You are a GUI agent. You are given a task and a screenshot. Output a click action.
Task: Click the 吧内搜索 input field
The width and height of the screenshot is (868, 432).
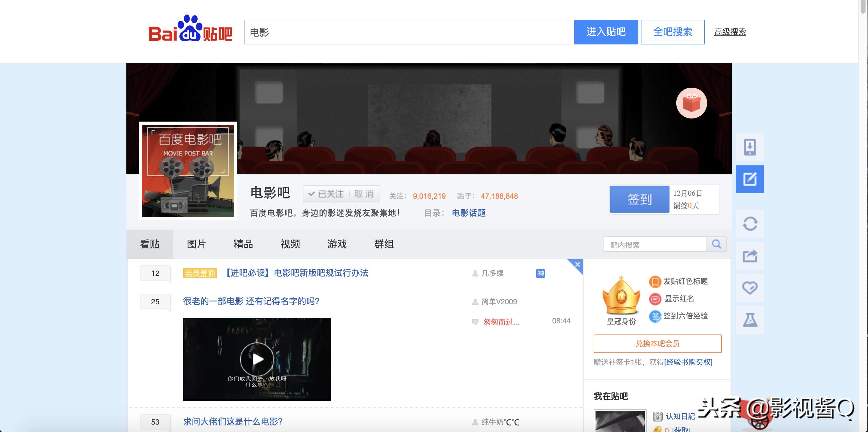(x=655, y=244)
